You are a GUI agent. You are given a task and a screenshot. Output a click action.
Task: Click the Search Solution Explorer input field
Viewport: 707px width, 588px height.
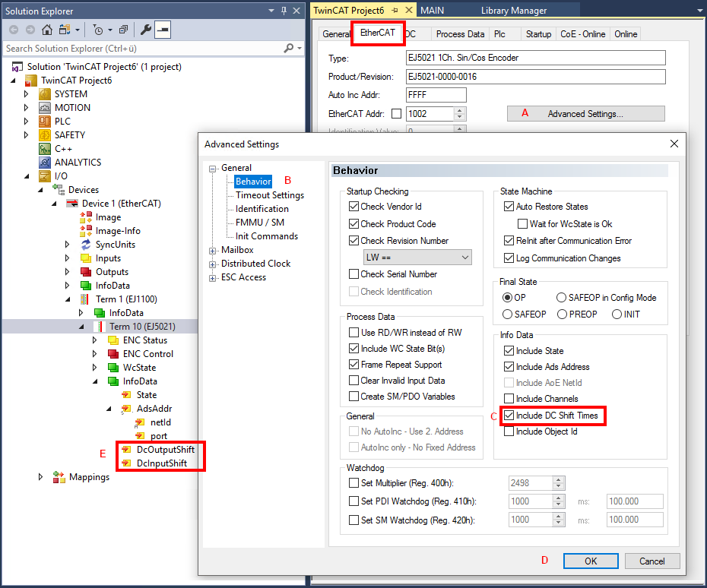pos(144,48)
